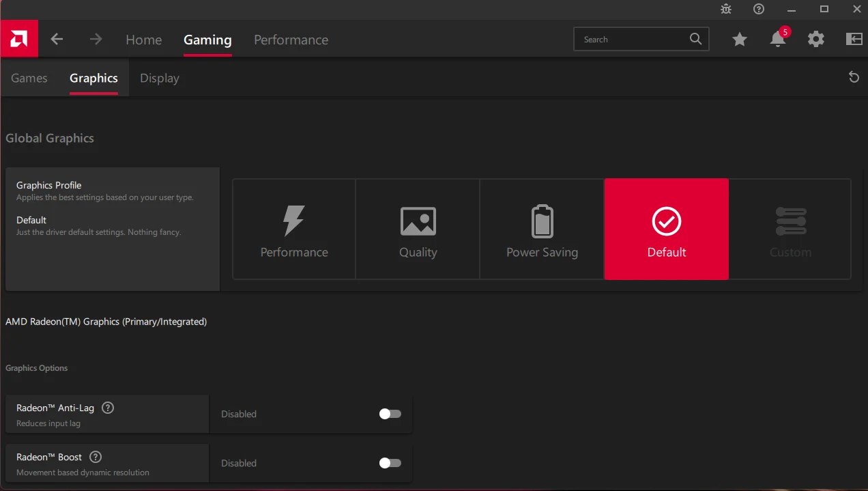Image resolution: width=868 pixels, height=491 pixels.
Task: Click the magnifying glass search icon
Action: point(695,39)
